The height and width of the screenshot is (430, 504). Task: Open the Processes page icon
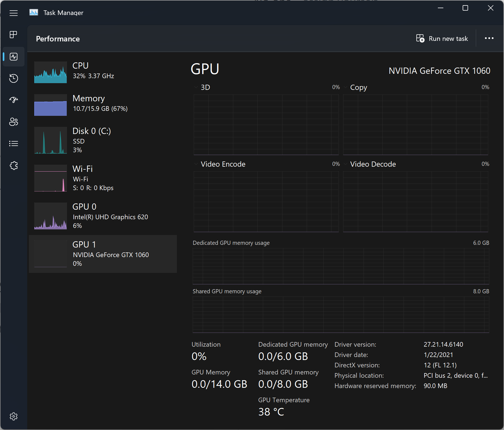(x=14, y=35)
